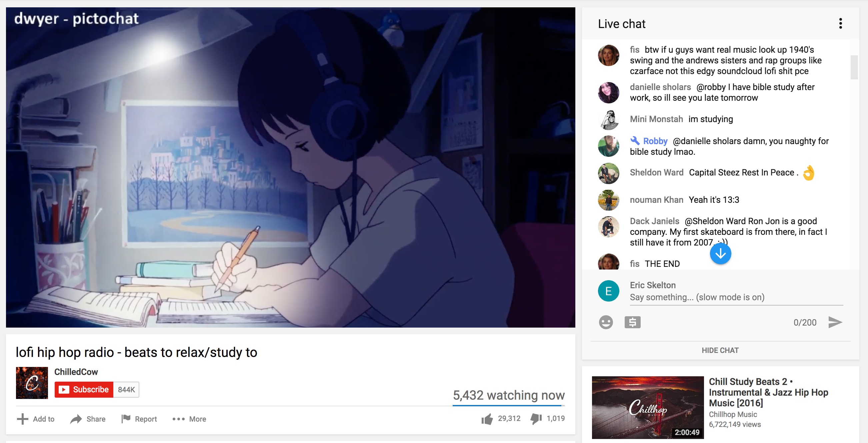Click fis's avatar on the 1940's swing message

pos(608,55)
